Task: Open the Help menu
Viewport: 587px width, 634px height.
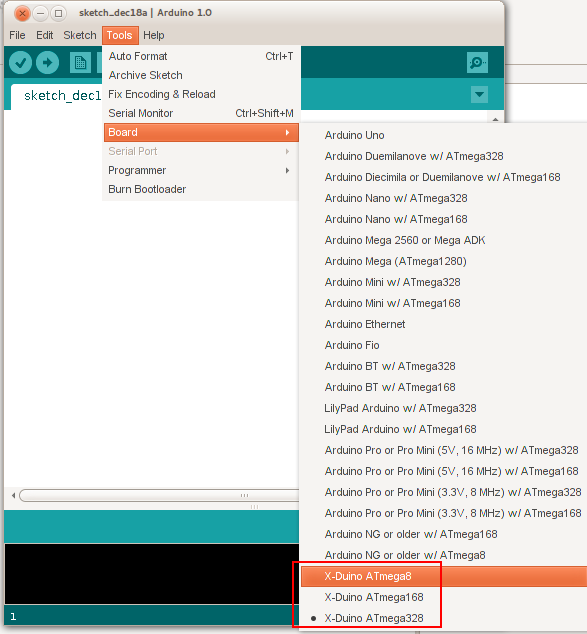Action: point(154,35)
